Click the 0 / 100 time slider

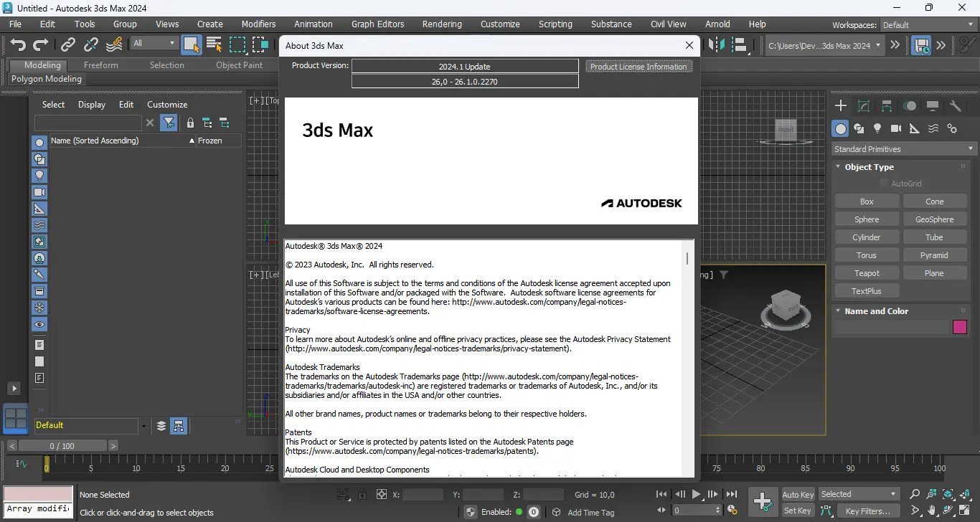(62, 446)
